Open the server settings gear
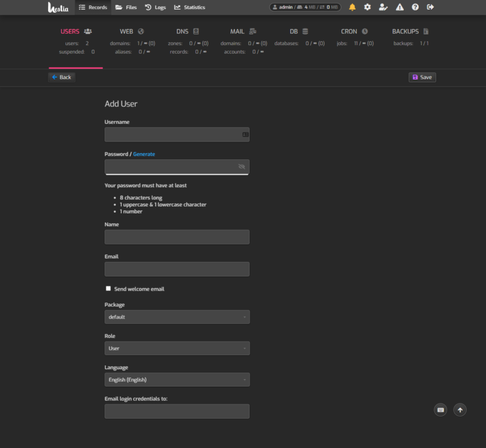 tap(366, 7)
